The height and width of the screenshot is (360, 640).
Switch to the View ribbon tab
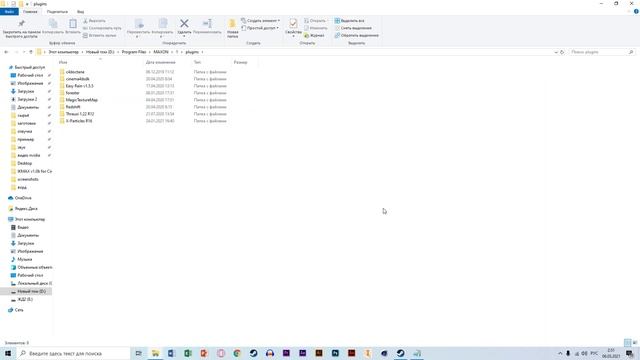click(80, 12)
